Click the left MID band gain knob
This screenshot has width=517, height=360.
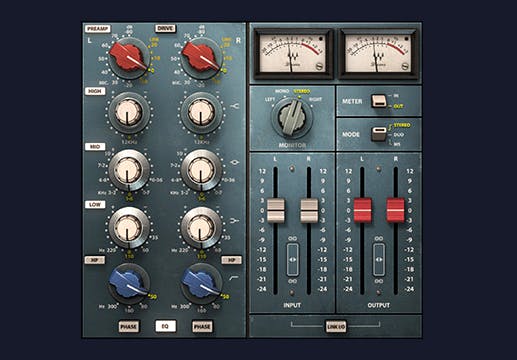129,170
